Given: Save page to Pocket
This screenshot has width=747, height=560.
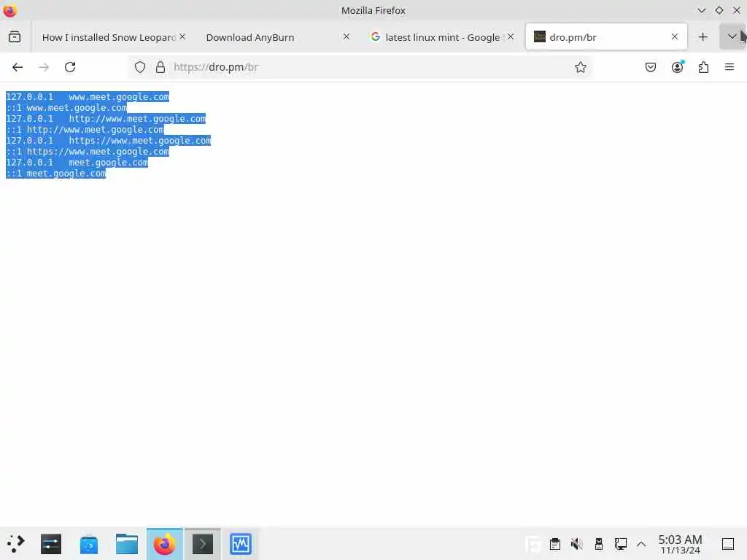Looking at the screenshot, I should (650, 67).
